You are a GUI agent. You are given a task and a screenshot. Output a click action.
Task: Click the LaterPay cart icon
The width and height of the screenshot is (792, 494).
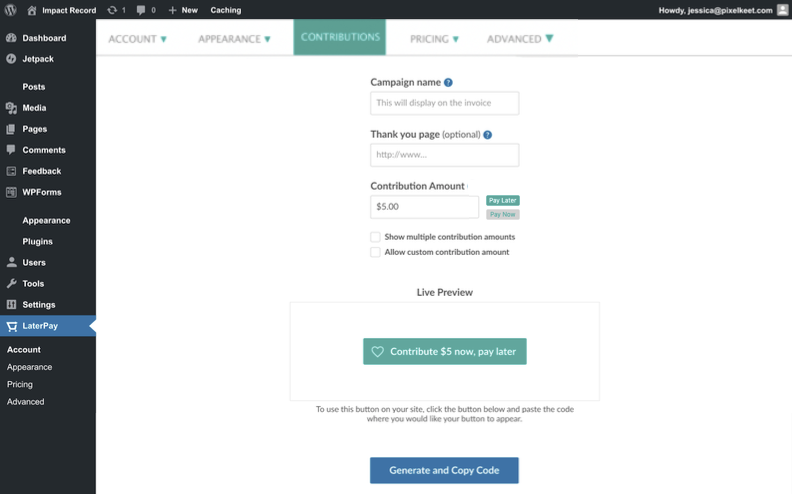(x=12, y=327)
